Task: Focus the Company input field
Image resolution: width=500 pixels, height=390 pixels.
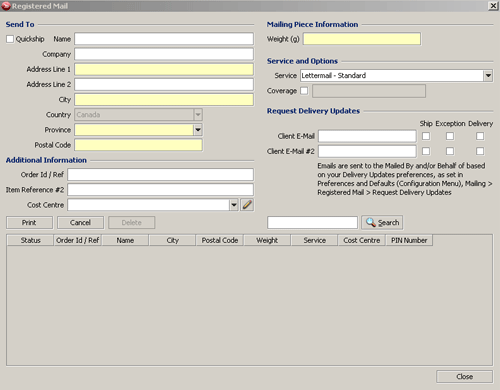Action: [164, 54]
